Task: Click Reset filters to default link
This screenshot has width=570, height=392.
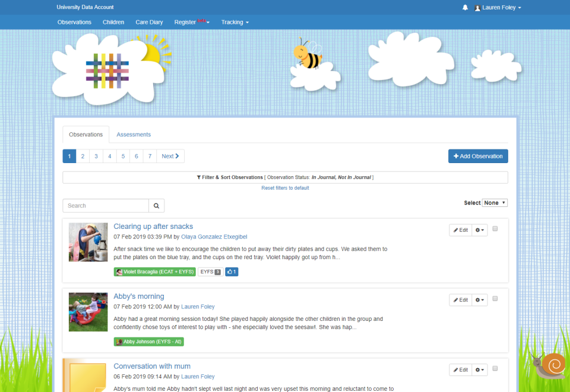Action: 286,188
